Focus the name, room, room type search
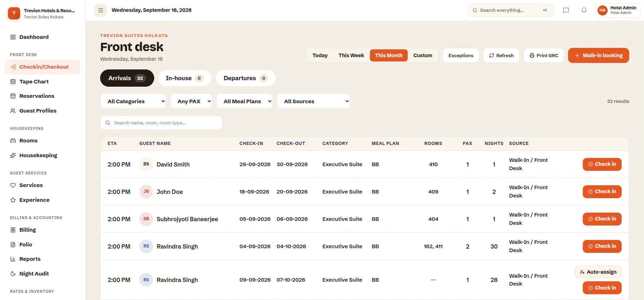This screenshot has height=300, width=644. (x=161, y=123)
